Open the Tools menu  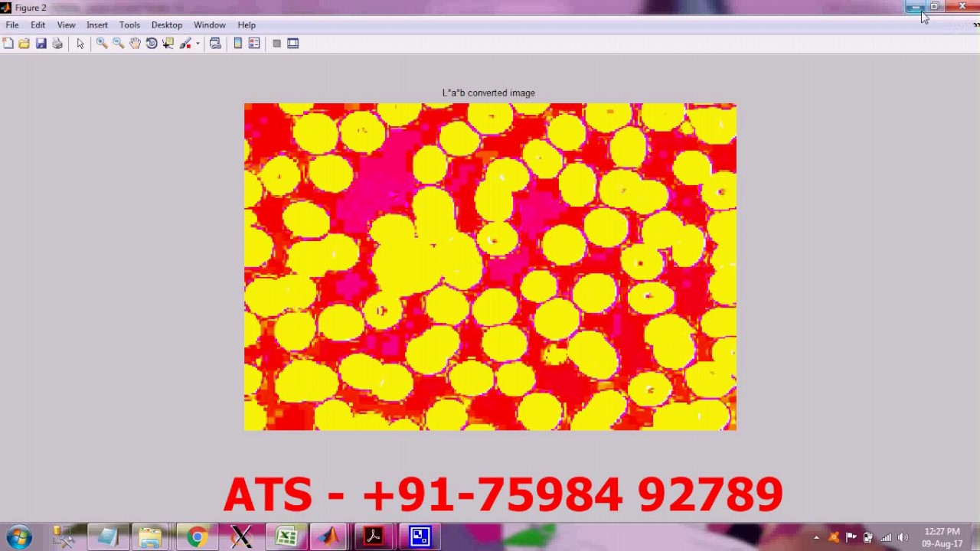129,25
